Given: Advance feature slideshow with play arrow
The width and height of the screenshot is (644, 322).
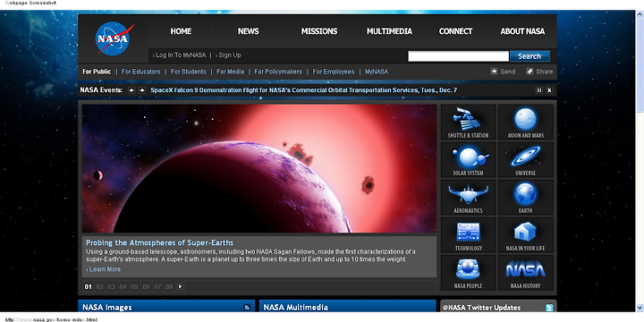Looking at the screenshot, I should (180, 287).
